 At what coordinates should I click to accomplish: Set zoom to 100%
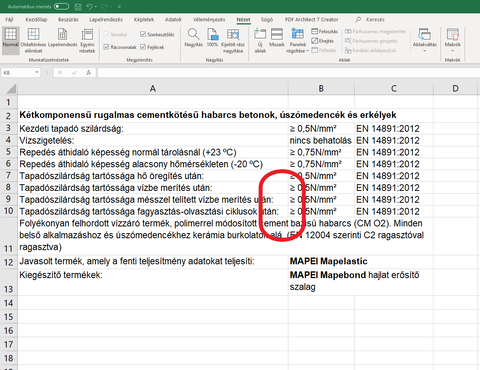(212, 38)
